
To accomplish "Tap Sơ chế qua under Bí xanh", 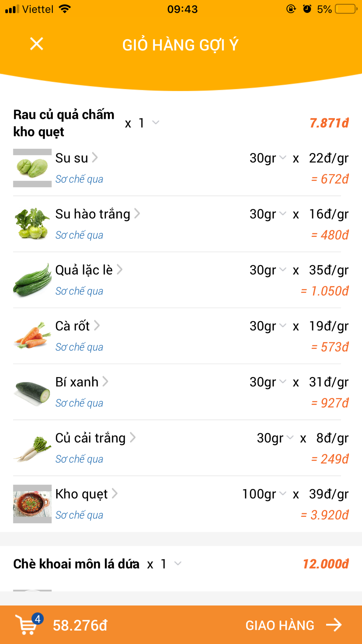I will (79, 403).
